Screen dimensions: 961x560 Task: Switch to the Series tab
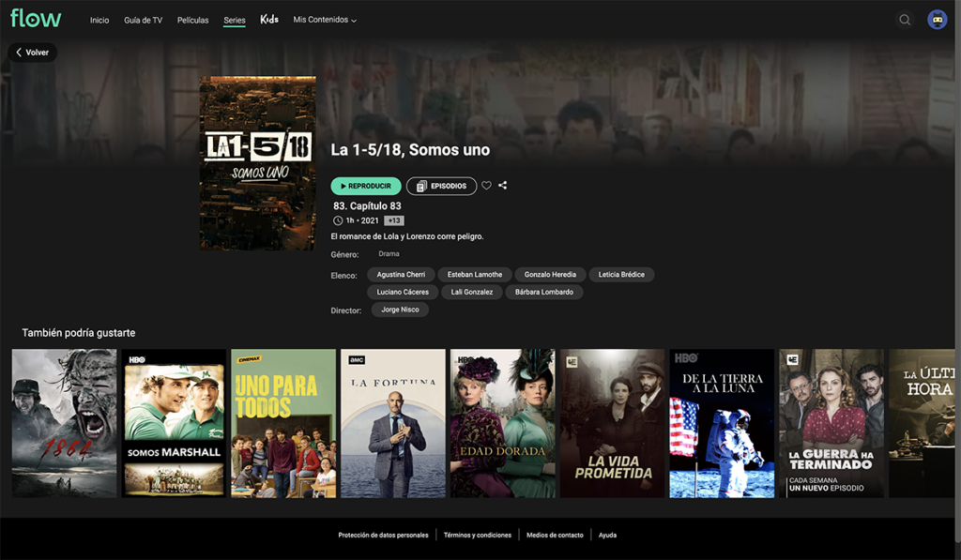[x=235, y=20]
